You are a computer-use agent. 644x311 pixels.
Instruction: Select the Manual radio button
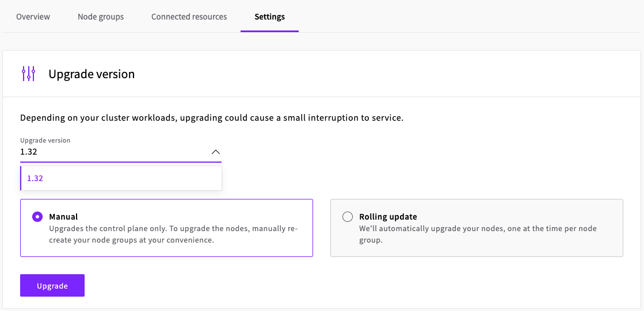(37, 217)
